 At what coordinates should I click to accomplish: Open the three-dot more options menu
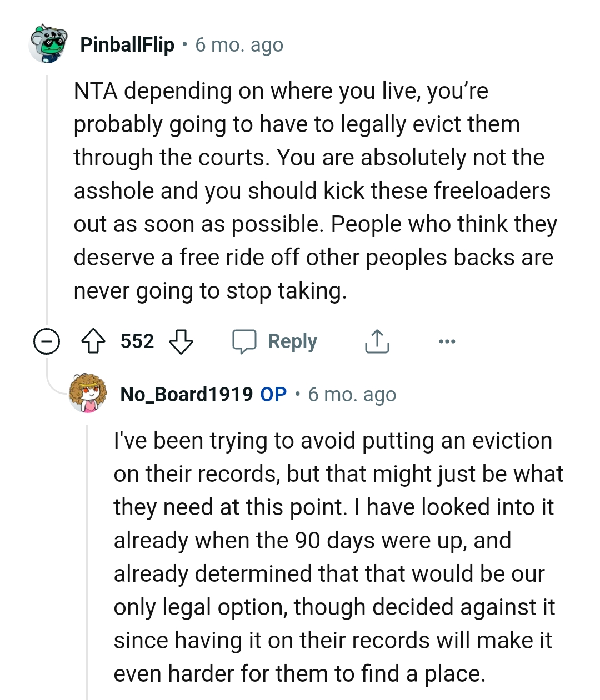pos(447,341)
